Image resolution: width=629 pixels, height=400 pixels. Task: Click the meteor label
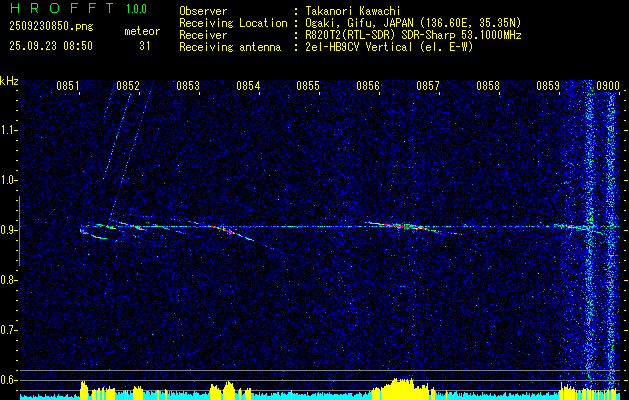(x=142, y=31)
